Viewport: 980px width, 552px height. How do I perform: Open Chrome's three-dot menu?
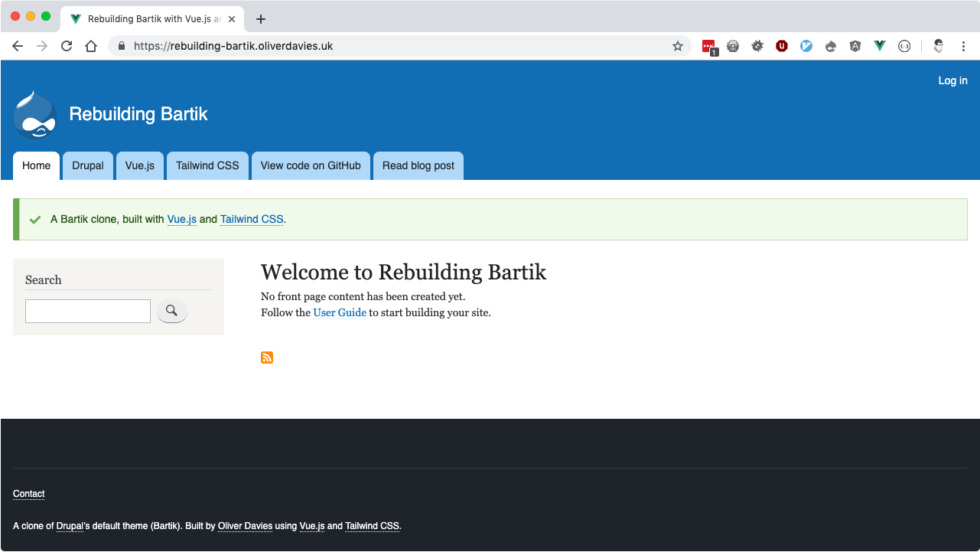click(962, 46)
